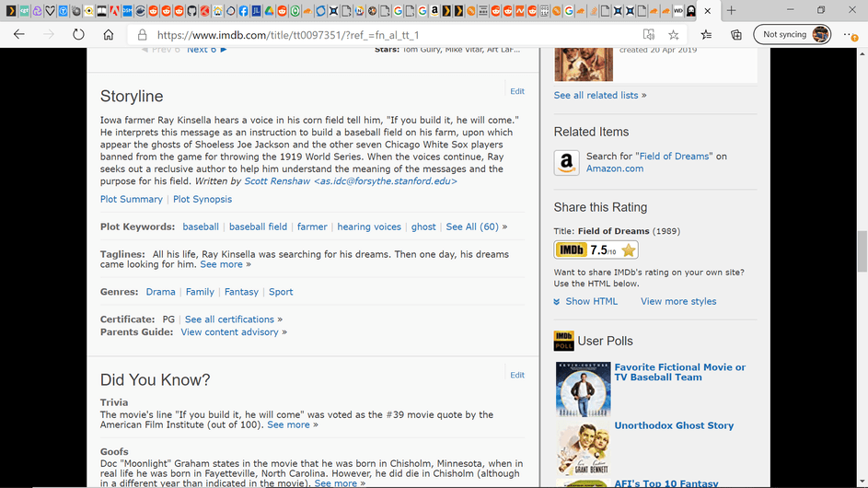
Task: Open Favorite Fictional Movie or TV Baseball Team poll
Action: point(680,372)
